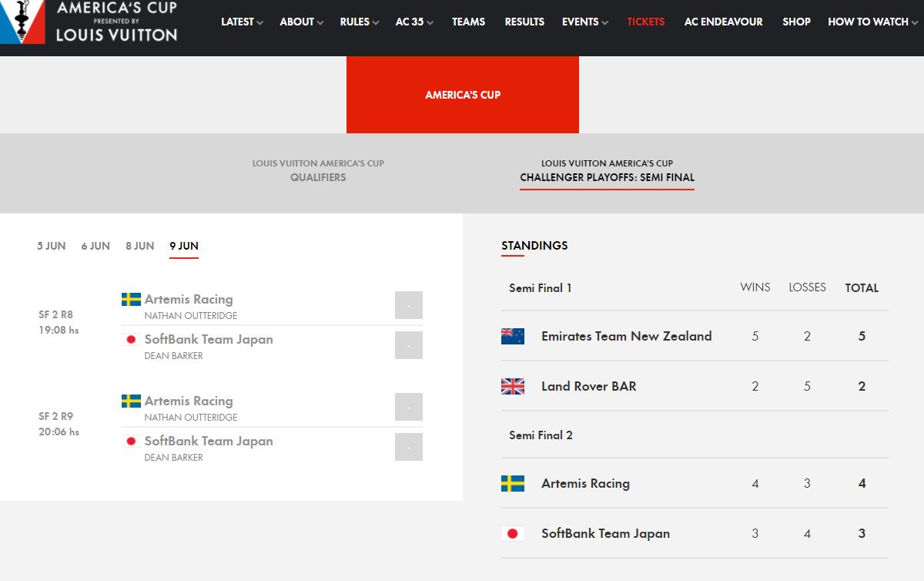
Task: Expand the EVENTS menu dropdown
Action: (585, 22)
